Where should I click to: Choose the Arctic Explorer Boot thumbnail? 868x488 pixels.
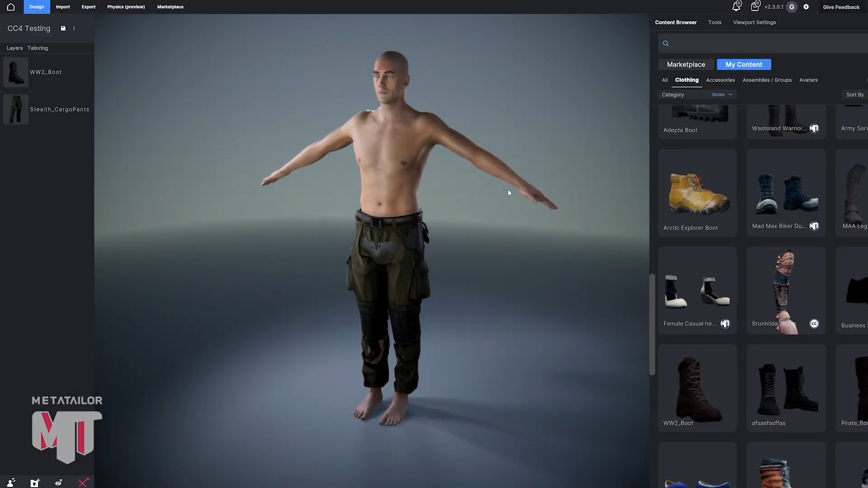pos(698,193)
